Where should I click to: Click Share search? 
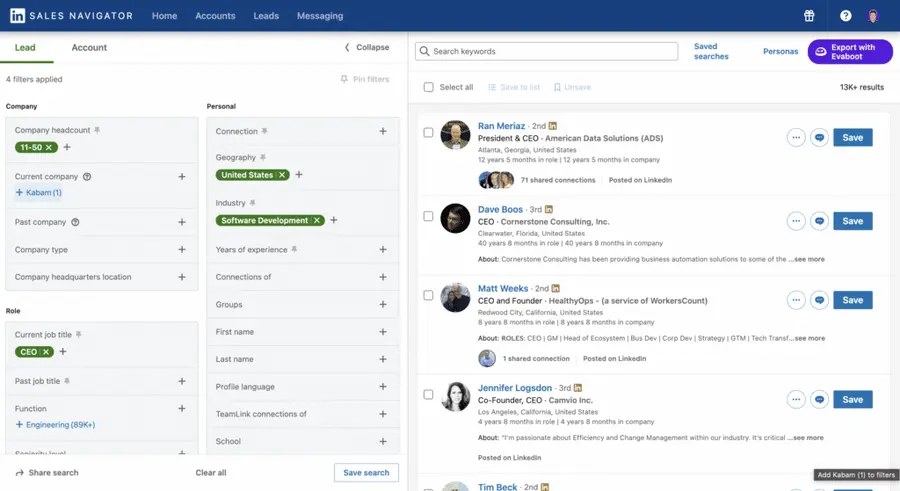[x=47, y=473]
